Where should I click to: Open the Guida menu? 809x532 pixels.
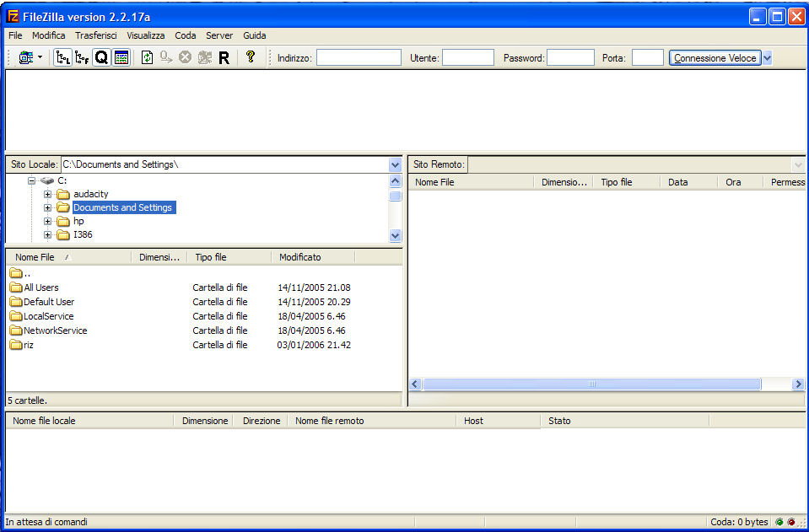(255, 35)
